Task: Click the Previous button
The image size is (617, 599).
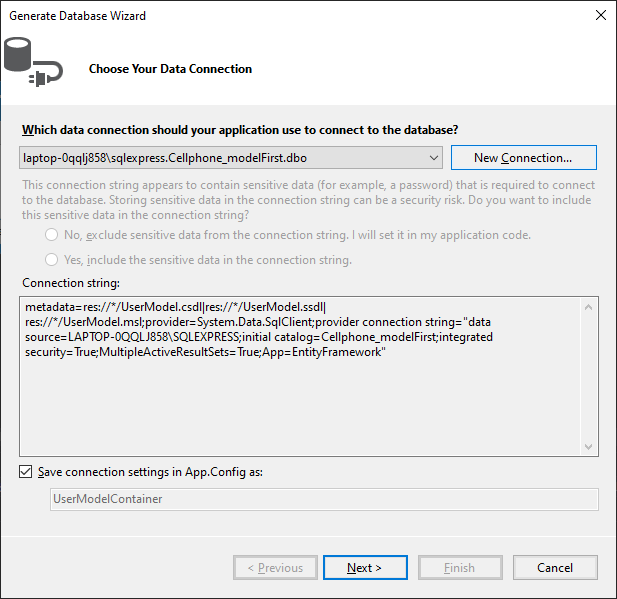Action: click(275, 568)
